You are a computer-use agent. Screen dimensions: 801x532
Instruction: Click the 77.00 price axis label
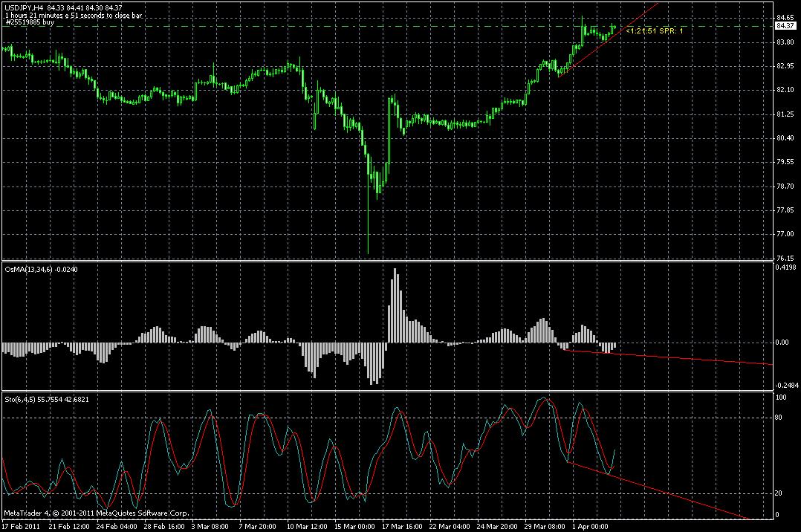(x=785, y=234)
